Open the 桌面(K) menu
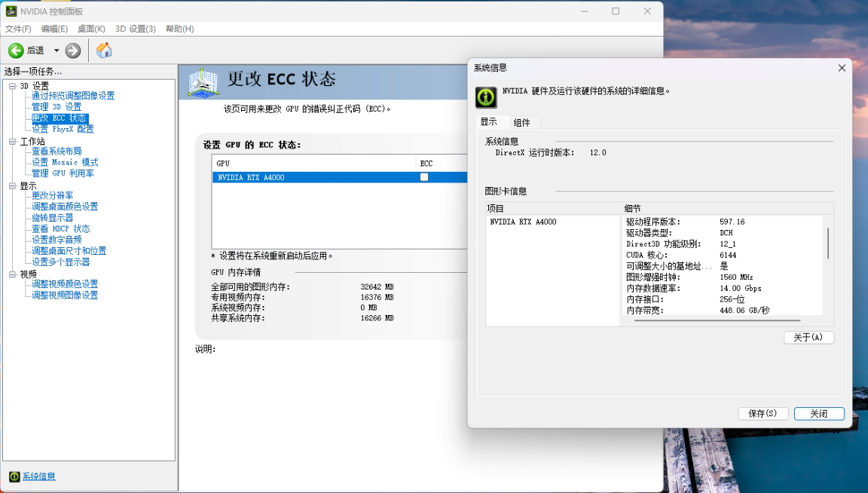 click(x=91, y=29)
